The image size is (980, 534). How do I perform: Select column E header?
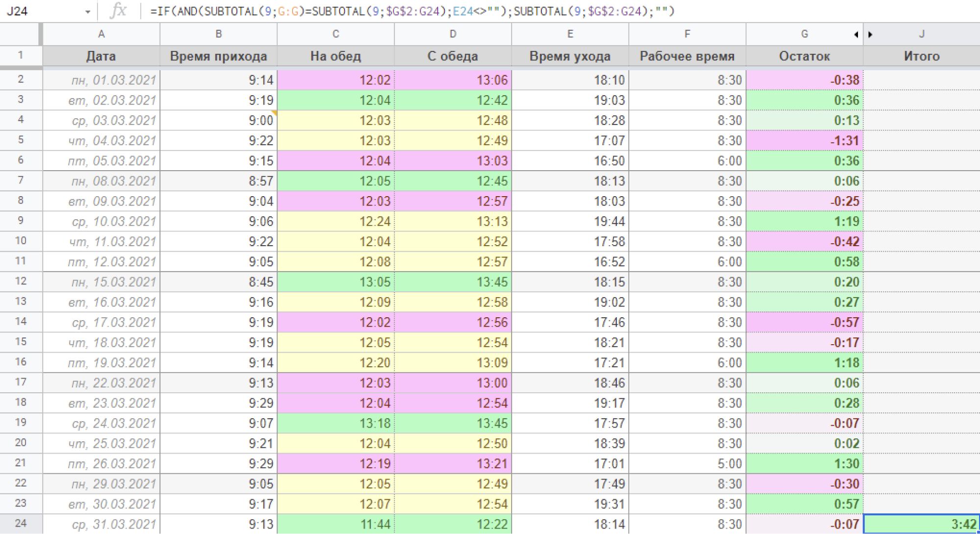click(570, 34)
